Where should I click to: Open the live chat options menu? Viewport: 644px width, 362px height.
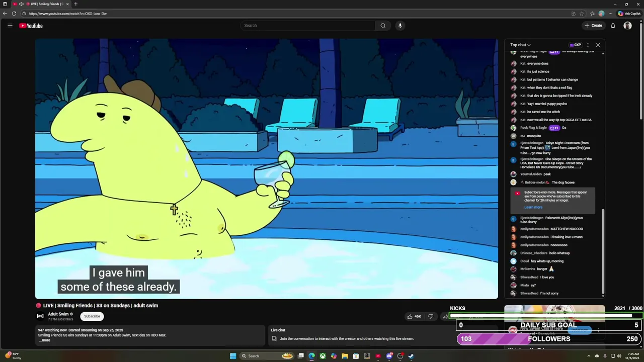tap(588, 45)
